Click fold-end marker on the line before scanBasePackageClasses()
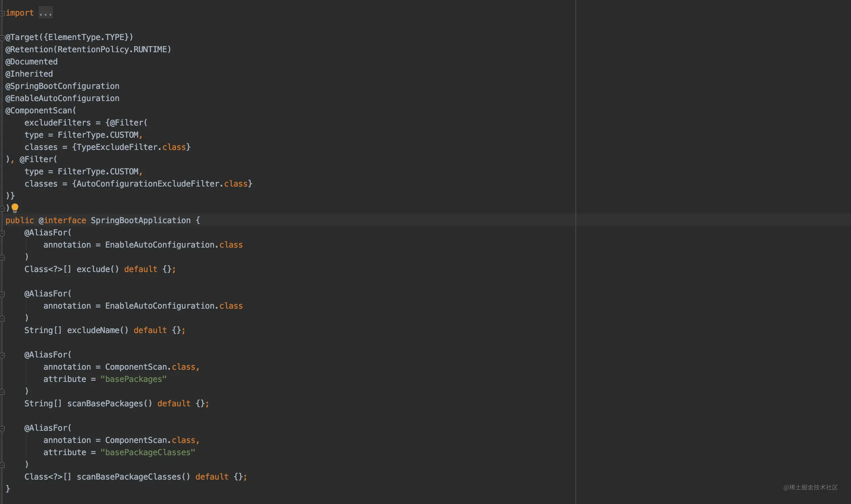The width and height of the screenshot is (851, 504). 2,465
